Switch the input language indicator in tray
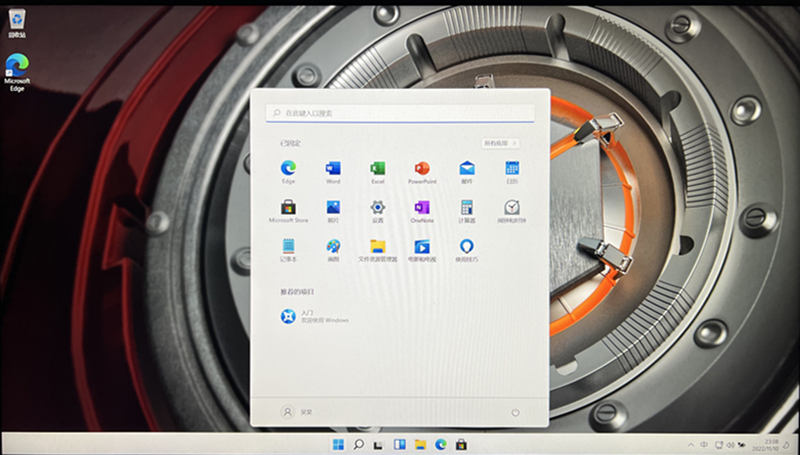 click(705, 445)
